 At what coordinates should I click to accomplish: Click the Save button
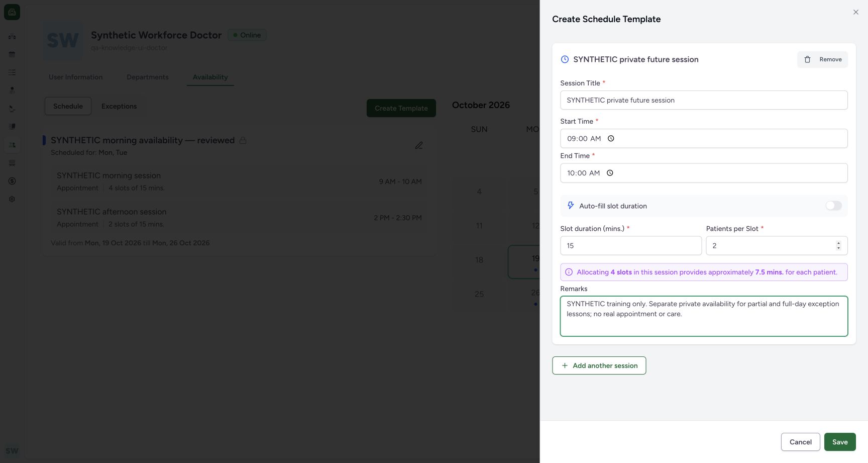click(840, 442)
